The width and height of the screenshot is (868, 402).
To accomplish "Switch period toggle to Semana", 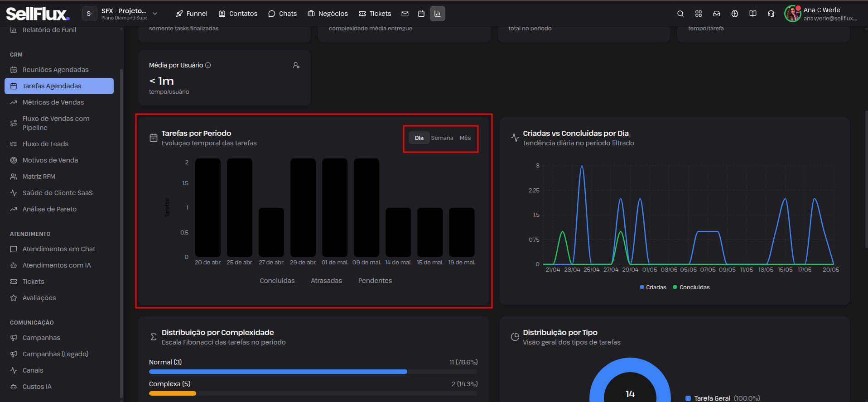I will 442,138.
